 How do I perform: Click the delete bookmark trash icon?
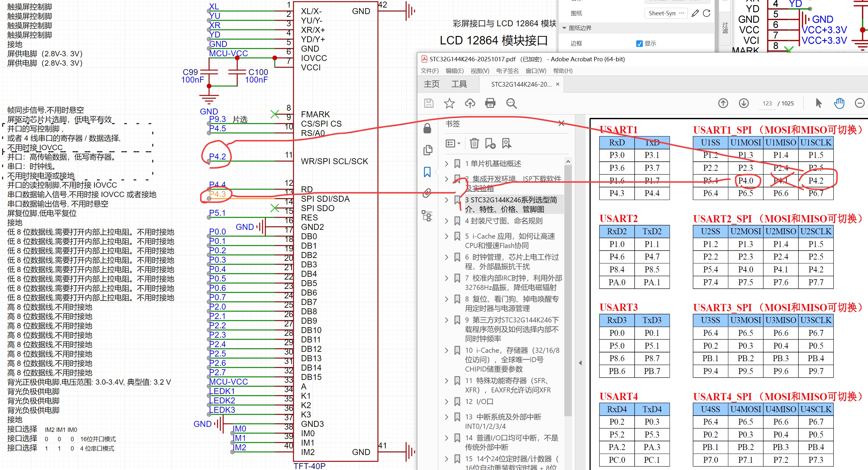click(474, 144)
